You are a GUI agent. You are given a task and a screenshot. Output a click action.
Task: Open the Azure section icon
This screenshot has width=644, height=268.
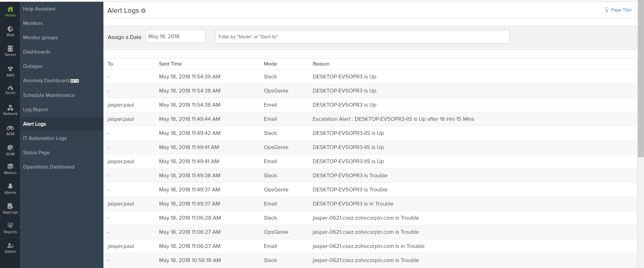tap(10, 89)
